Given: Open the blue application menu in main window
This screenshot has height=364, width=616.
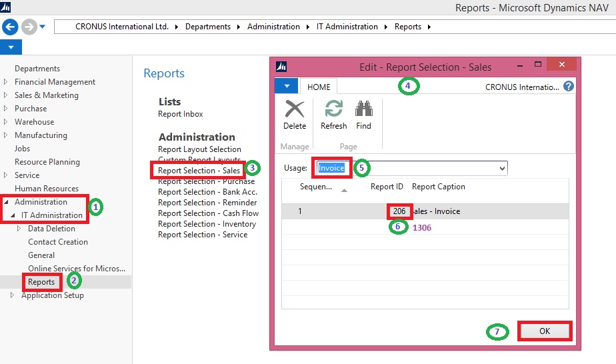Looking at the screenshot, I should coord(11,47).
